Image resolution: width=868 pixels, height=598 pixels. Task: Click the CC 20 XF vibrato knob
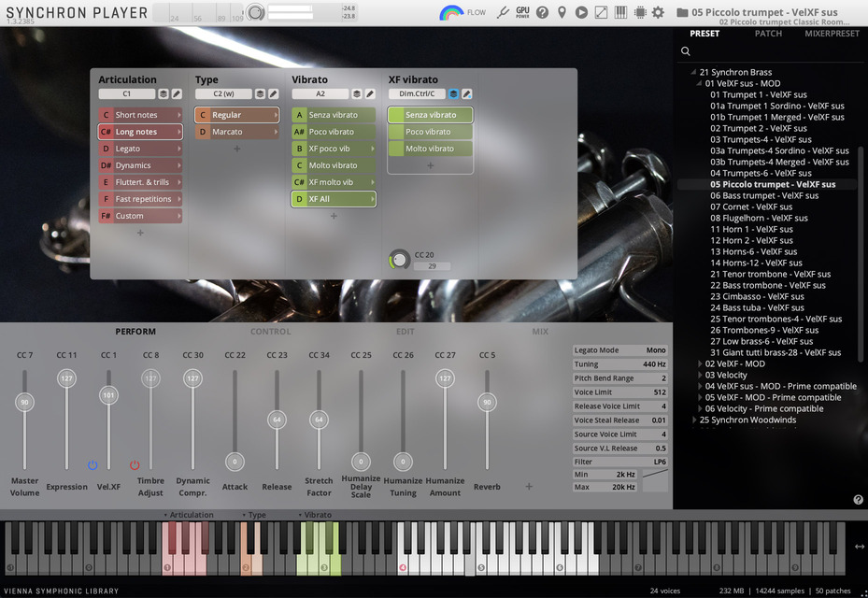tap(399, 260)
